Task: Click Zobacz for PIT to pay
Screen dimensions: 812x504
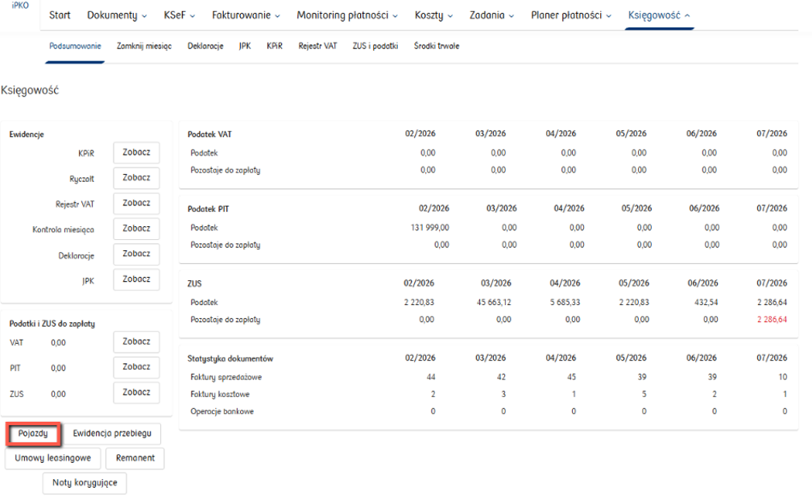Action: coord(136,367)
